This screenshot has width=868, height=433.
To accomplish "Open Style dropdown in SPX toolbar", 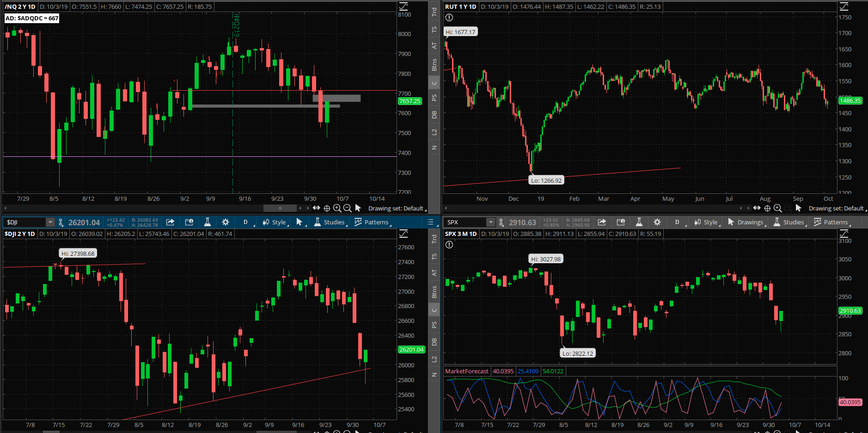I will [x=707, y=223].
